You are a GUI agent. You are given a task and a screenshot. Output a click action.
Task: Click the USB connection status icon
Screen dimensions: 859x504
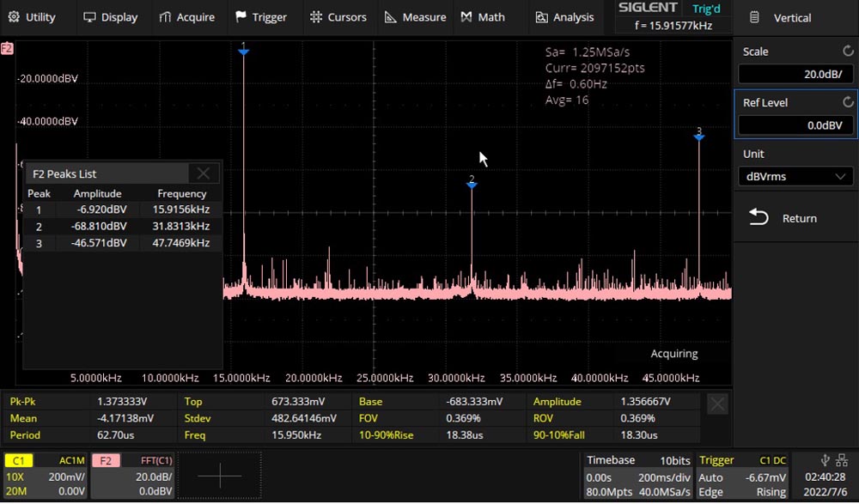click(x=825, y=460)
